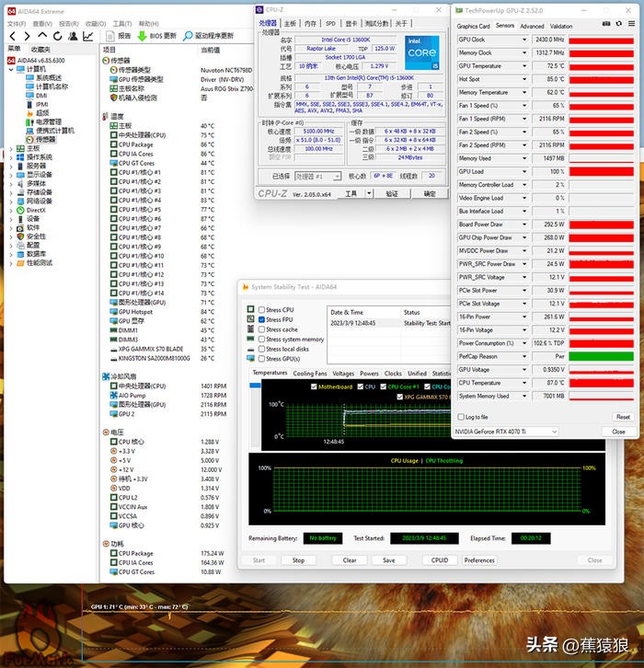Click the 驱动程序更新 magnifier icon

(187, 35)
